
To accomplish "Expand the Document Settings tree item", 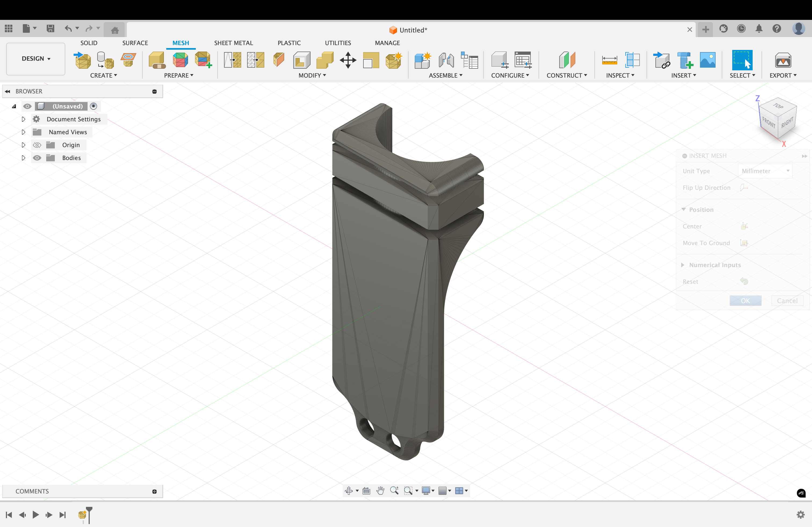I will point(23,119).
